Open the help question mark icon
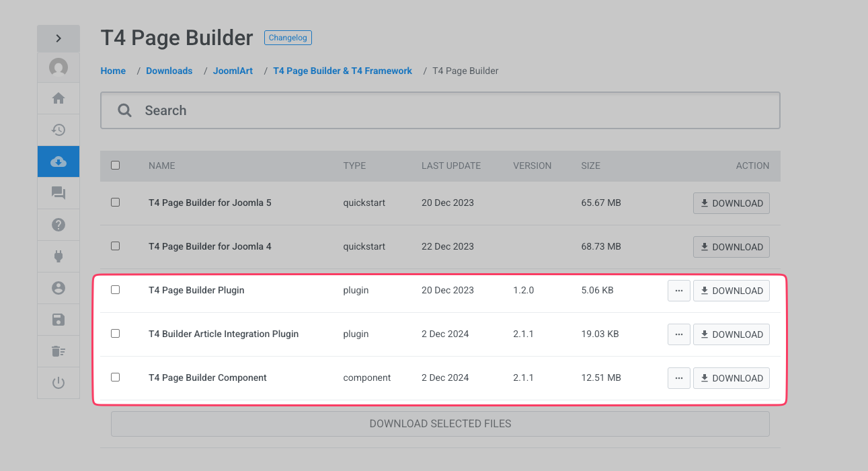868x471 pixels. click(x=58, y=225)
